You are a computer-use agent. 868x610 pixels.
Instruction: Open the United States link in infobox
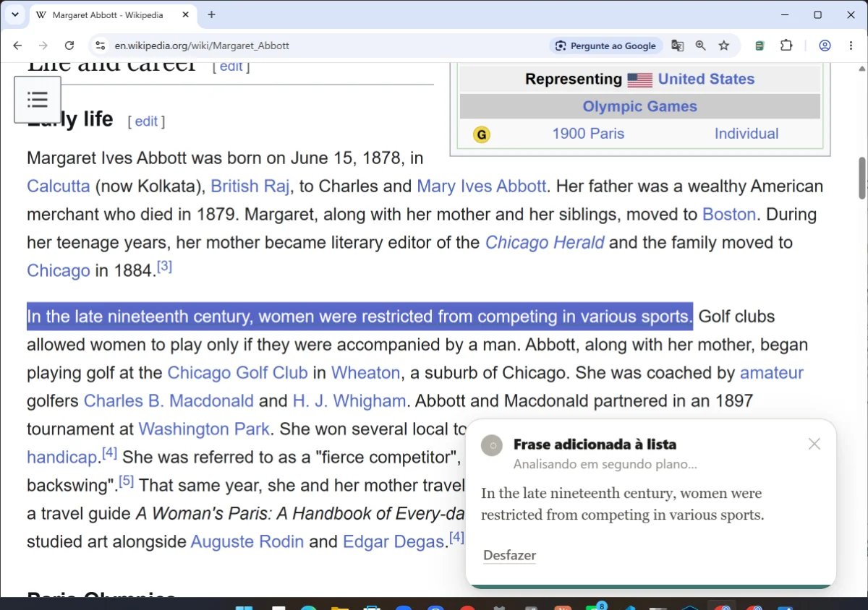(x=706, y=79)
